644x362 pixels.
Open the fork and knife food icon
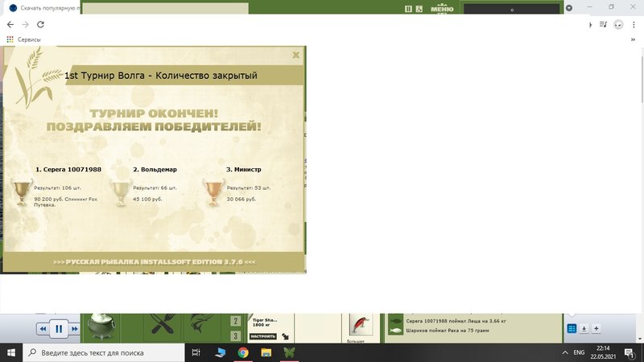(x=163, y=324)
